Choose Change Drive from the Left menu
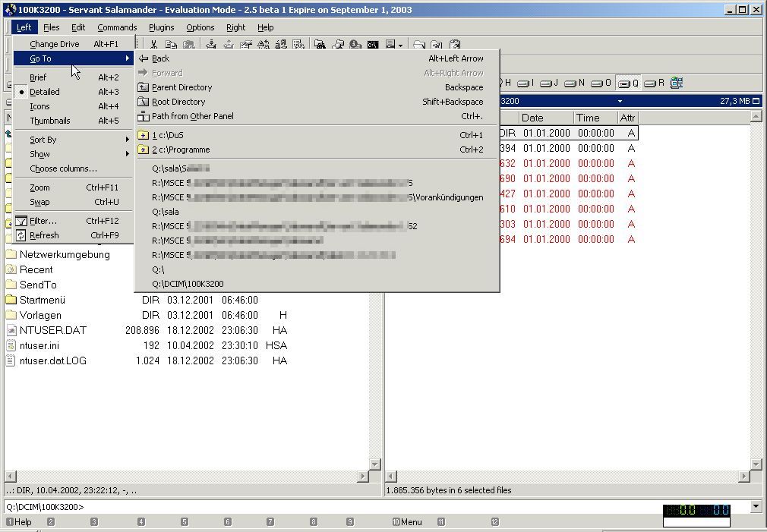This screenshot has height=532, width=767. [x=73, y=44]
